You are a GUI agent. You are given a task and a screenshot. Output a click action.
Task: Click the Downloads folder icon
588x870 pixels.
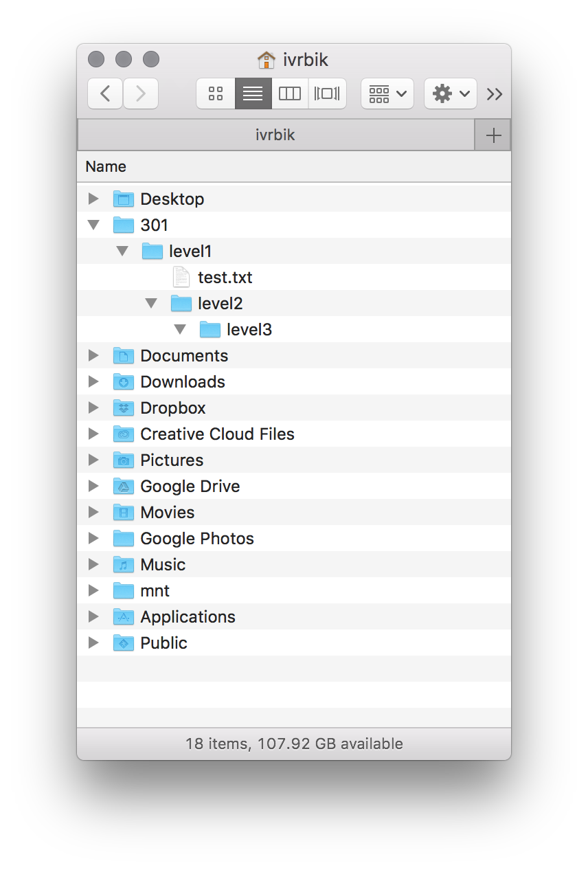(124, 382)
